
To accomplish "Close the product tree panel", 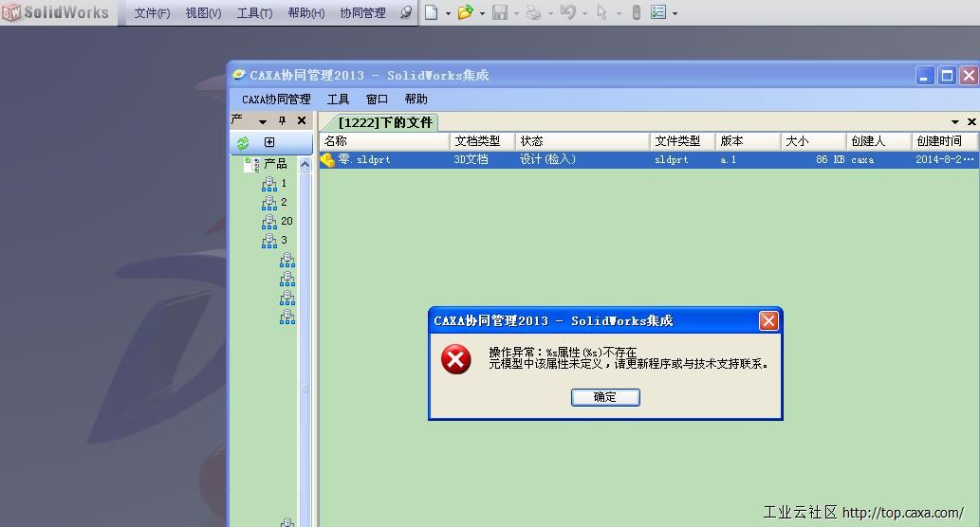I will (302, 120).
